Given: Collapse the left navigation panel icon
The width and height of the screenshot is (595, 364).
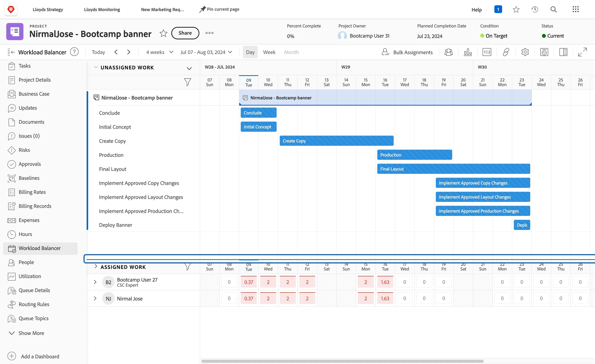Looking at the screenshot, I should [x=11, y=52].
